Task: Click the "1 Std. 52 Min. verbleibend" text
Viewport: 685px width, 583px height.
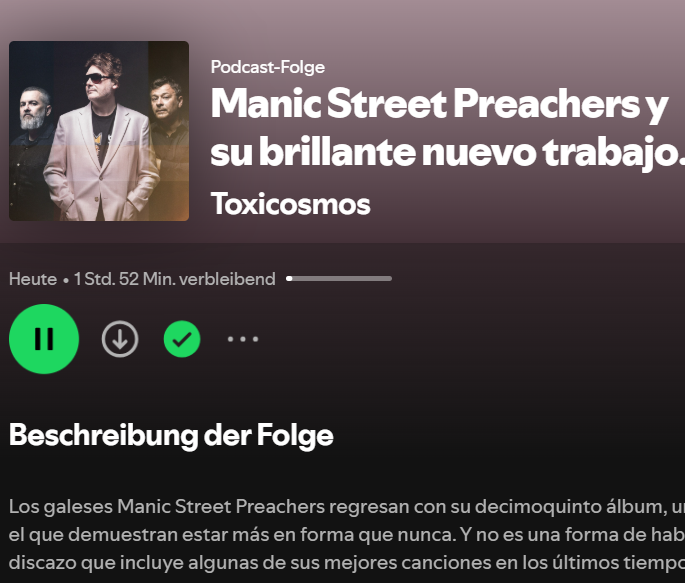Action: 175,279
